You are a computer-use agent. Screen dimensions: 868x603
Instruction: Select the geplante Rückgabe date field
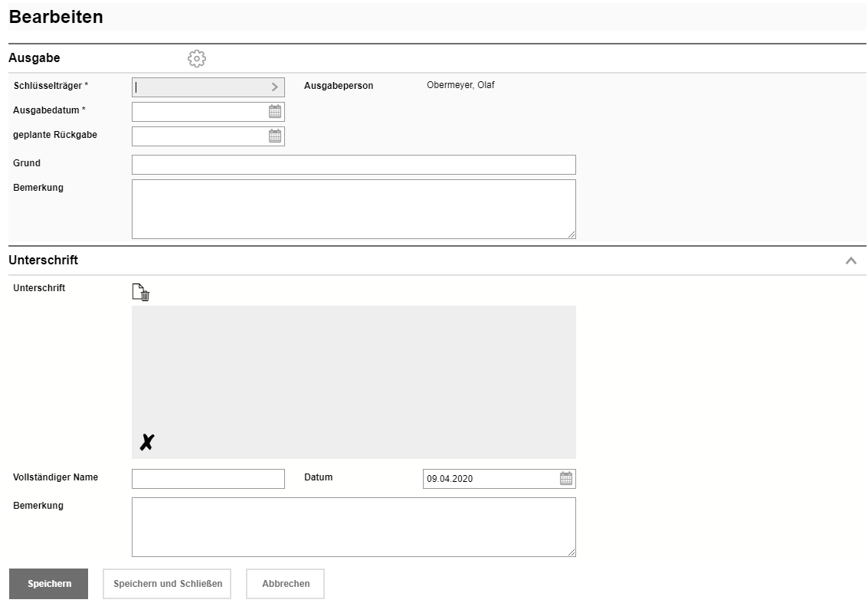click(x=199, y=136)
